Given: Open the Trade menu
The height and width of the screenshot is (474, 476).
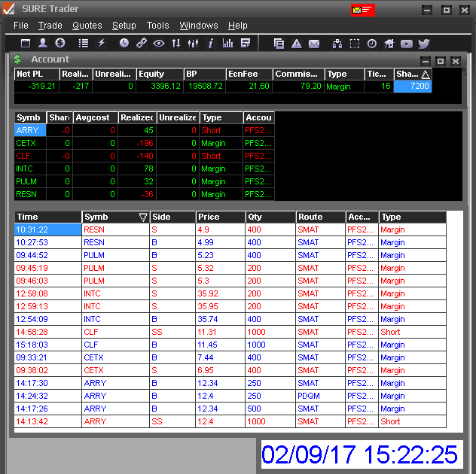Looking at the screenshot, I should click(50, 26).
